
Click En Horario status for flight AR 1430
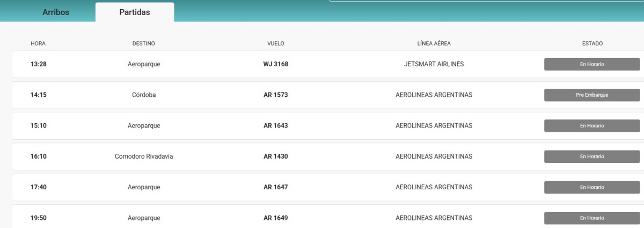pyautogui.click(x=592, y=156)
